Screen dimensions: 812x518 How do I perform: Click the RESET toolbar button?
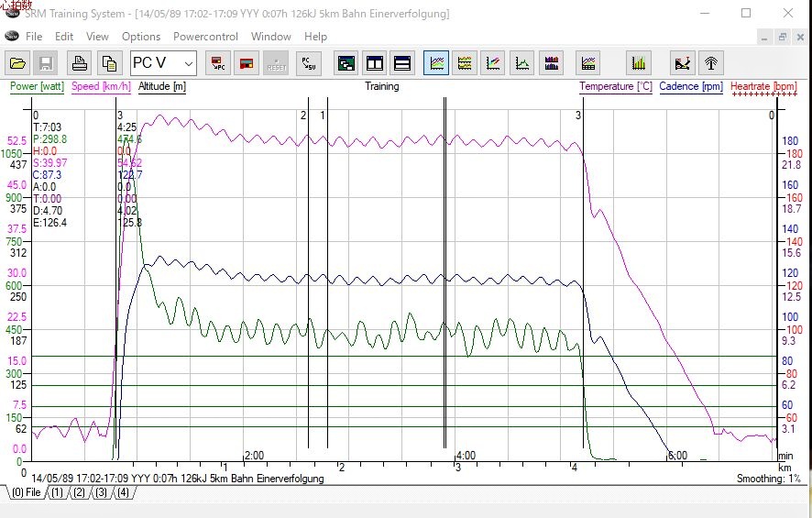[276, 63]
